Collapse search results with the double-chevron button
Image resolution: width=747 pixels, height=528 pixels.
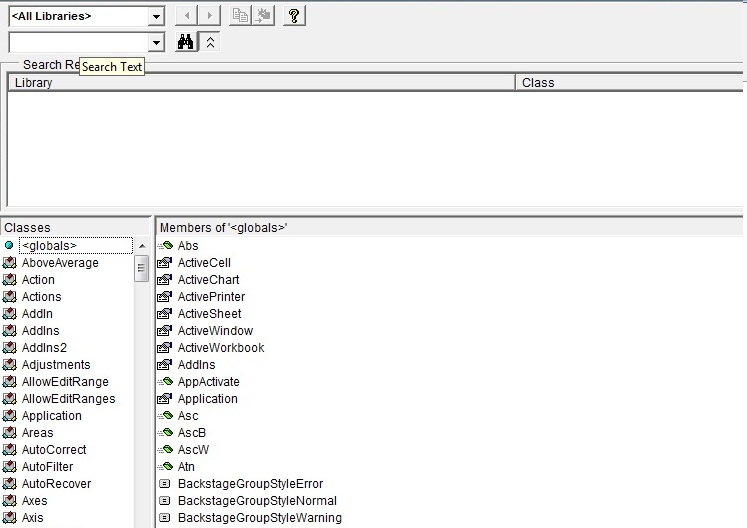[x=210, y=42]
